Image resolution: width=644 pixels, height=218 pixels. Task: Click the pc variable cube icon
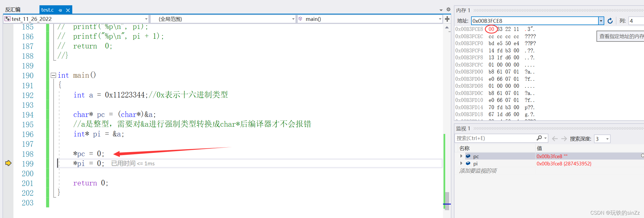[x=468, y=156]
